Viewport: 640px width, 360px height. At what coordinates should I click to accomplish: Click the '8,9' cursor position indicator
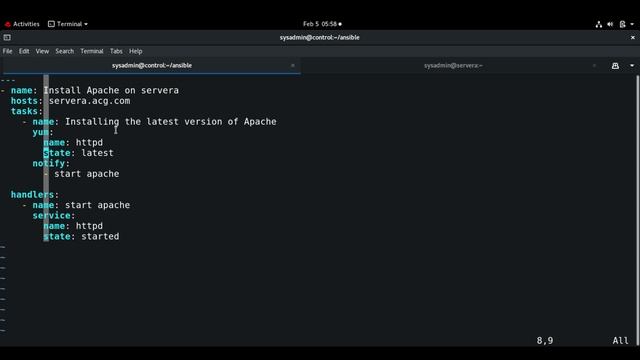point(545,340)
